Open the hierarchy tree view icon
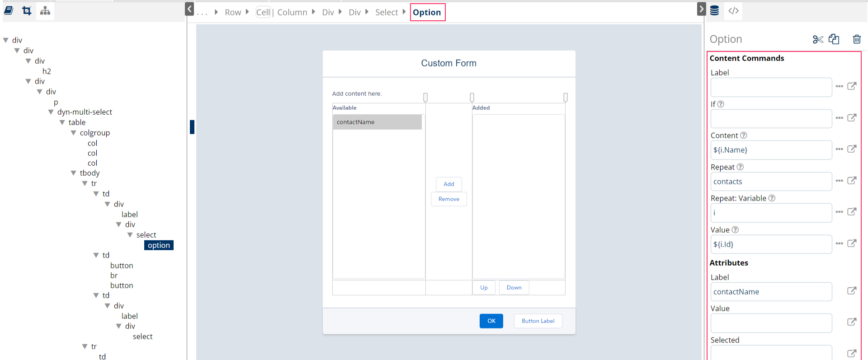Viewport: 868px width, 360px height. coord(45,11)
